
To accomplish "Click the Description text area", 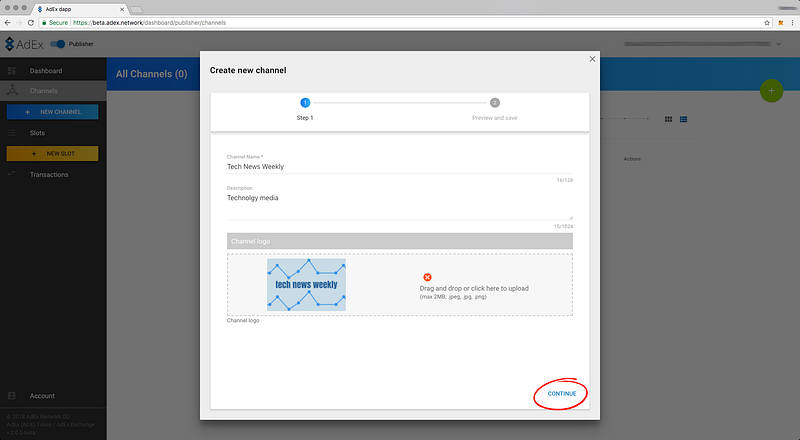I will point(399,206).
